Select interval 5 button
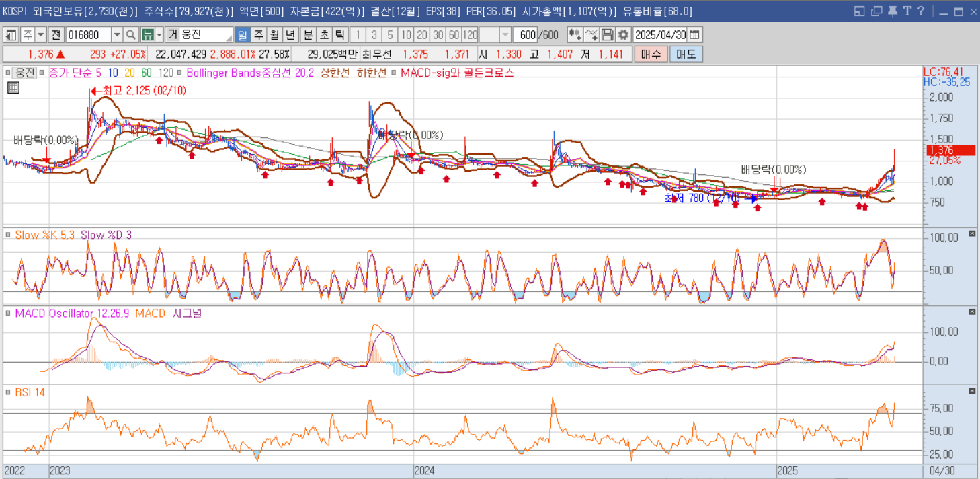This screenshot has height=479, width=980. click(390, 35)
